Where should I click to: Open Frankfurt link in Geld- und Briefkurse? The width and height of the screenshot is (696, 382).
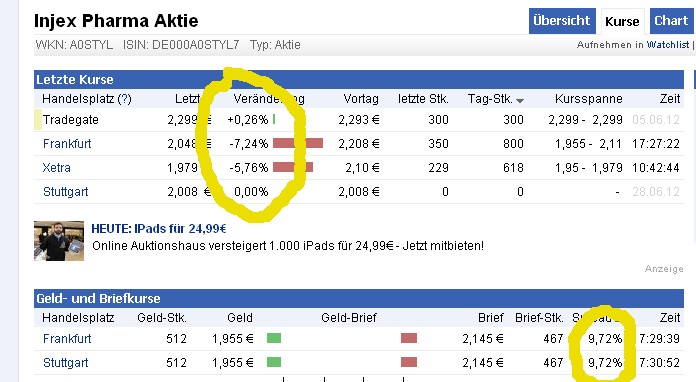tap(67, 339)
